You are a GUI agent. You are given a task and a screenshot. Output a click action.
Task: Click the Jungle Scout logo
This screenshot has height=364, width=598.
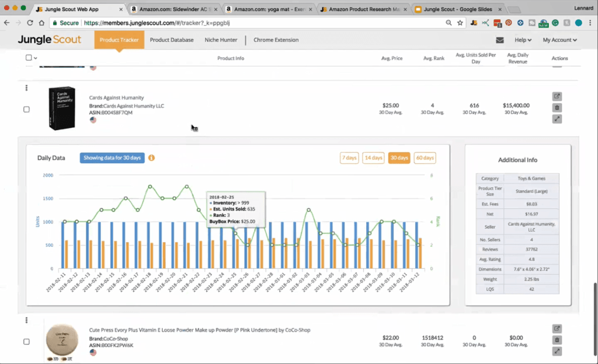tap(50, 40)
